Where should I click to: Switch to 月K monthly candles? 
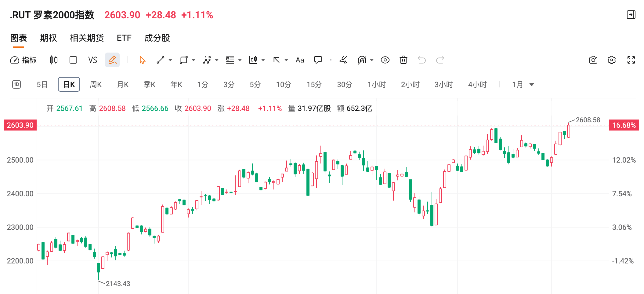click(x=123, y=85)
